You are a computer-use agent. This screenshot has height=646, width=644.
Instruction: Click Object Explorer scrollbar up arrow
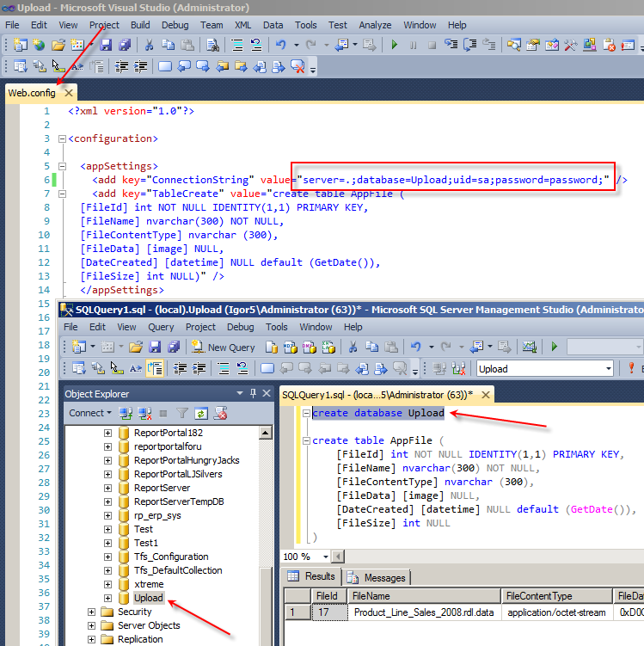click(x=266, y=433)
